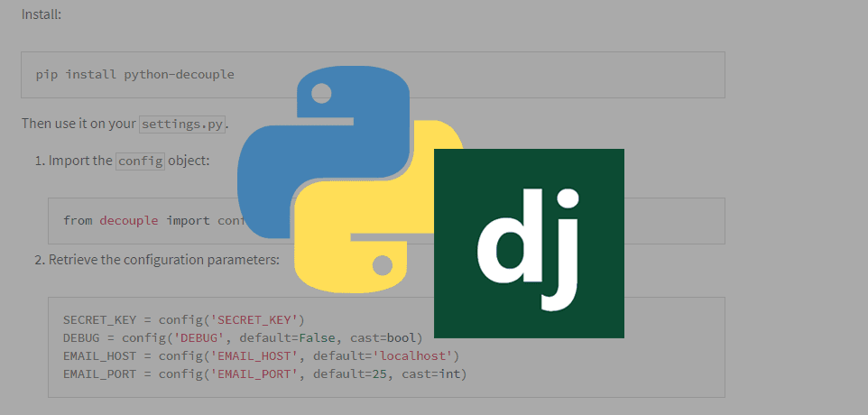Click the 'Install:' heading text
Screen dimensions: 868x415
(x=42, y=14)
